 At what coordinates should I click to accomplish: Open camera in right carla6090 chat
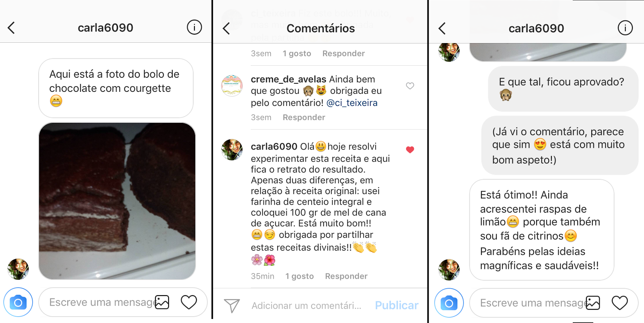(x=449, y=303)
